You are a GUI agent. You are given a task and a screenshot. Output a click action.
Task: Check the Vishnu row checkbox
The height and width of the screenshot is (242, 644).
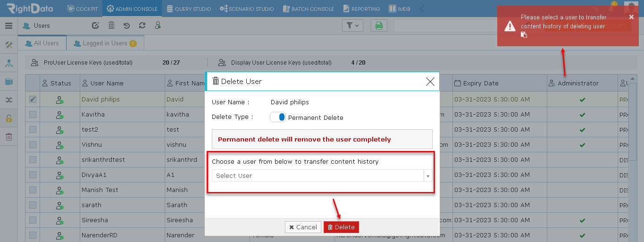point(33,145)
